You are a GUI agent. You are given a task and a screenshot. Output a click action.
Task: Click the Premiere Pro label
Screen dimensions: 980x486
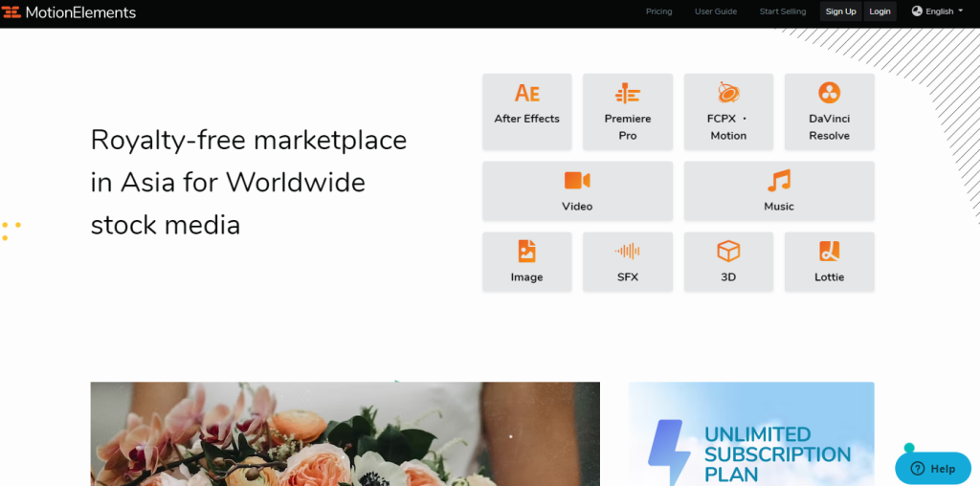(628, 127)
